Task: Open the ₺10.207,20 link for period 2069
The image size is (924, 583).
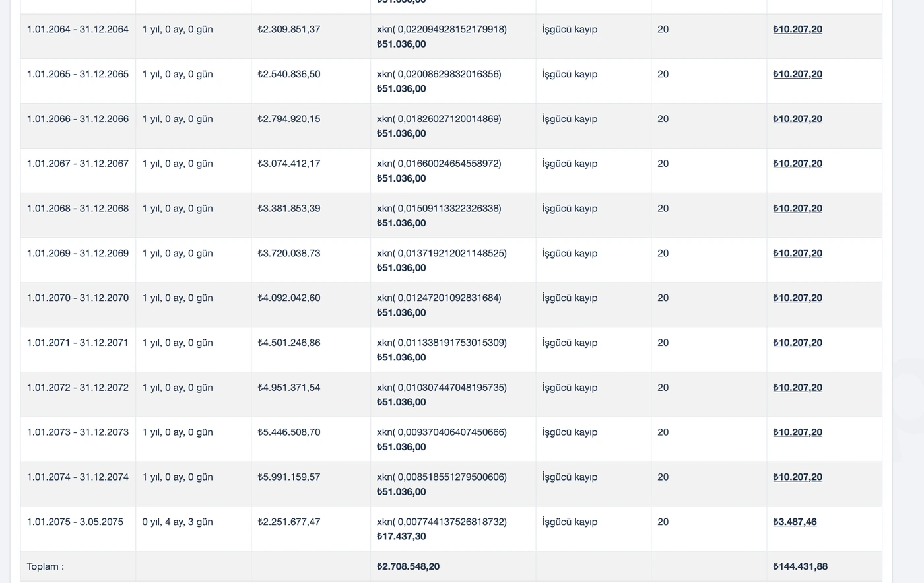Action: 797,253
